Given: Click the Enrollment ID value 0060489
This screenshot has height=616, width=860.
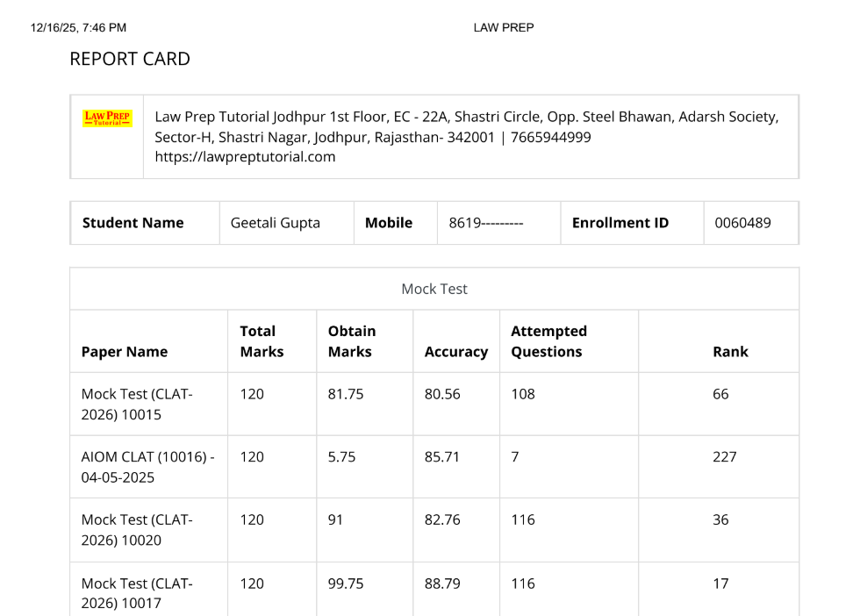Looking at the screenshot, I should pos(743,223).
